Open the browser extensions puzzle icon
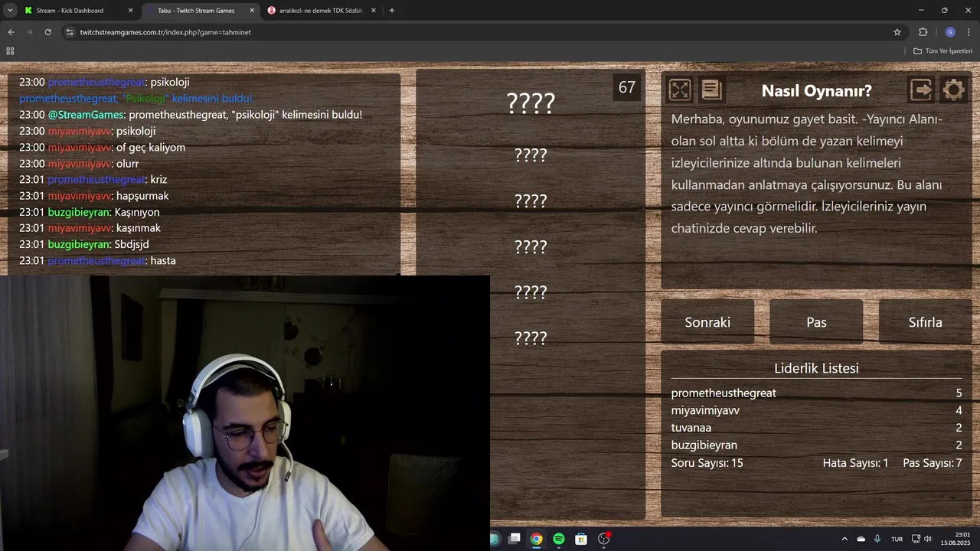This screenshot has height=551, width=980. 923,32
